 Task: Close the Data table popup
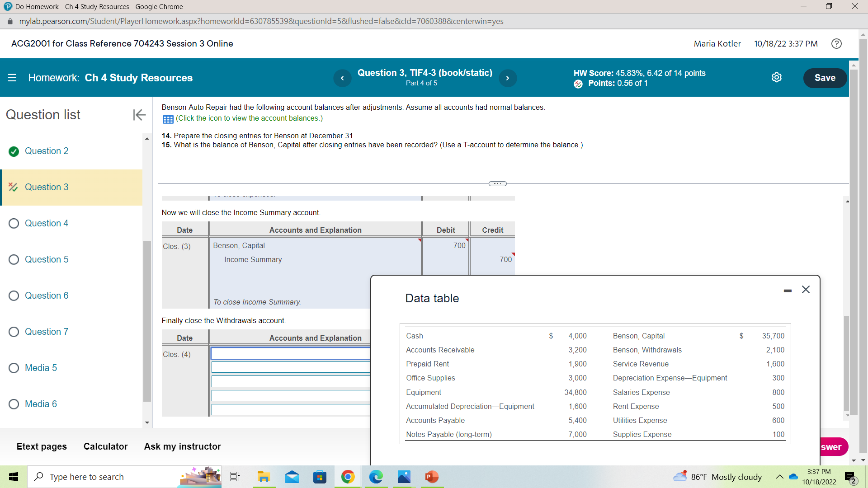pos(806,290)
